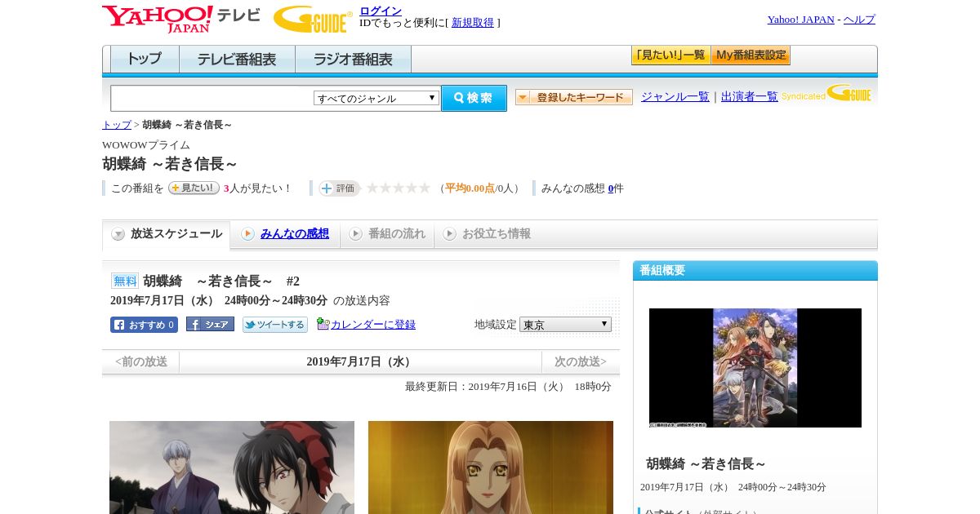Open the Yahoo! Japan TV logo
Viewport: 980px width, 514px height.
tap(181, 19)
